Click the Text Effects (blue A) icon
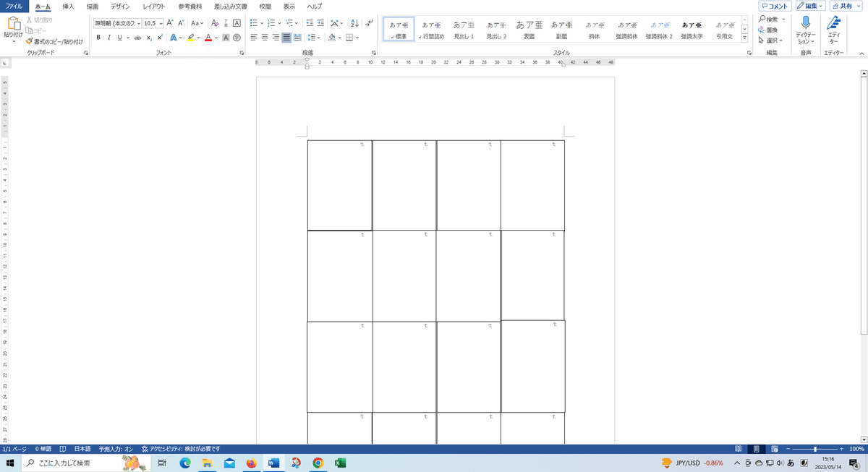The height and width of the screenshot is (472, 868). (174, 37)
